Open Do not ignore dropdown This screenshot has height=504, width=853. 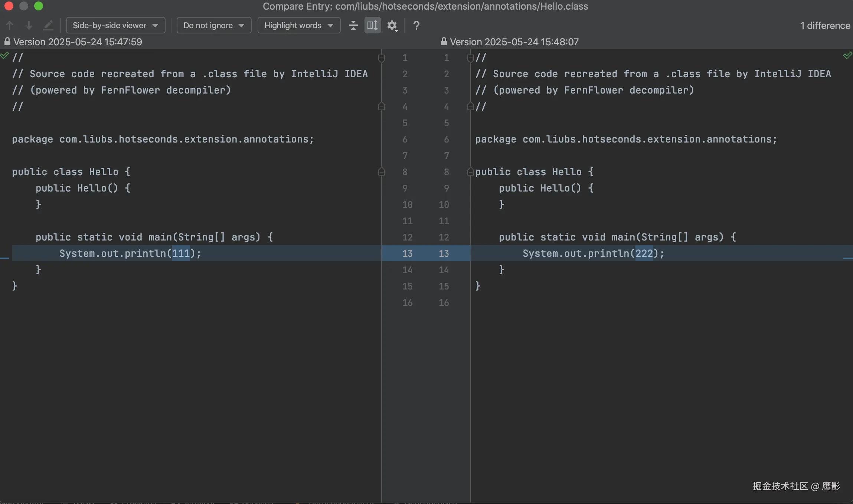coord(214,25)
